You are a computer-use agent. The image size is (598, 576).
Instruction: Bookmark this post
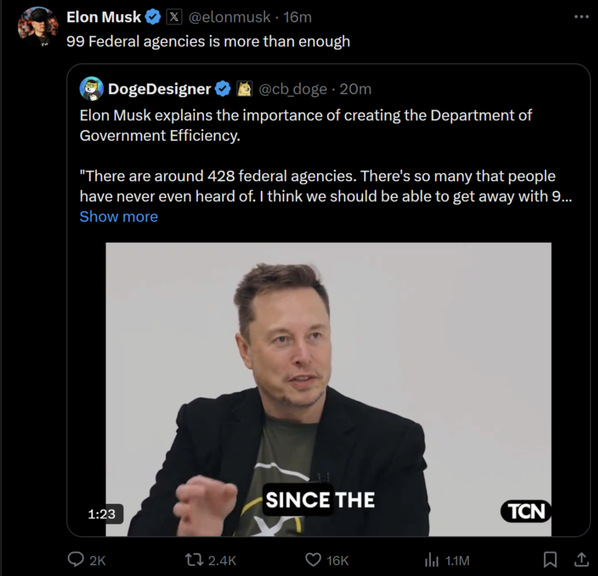550,560
